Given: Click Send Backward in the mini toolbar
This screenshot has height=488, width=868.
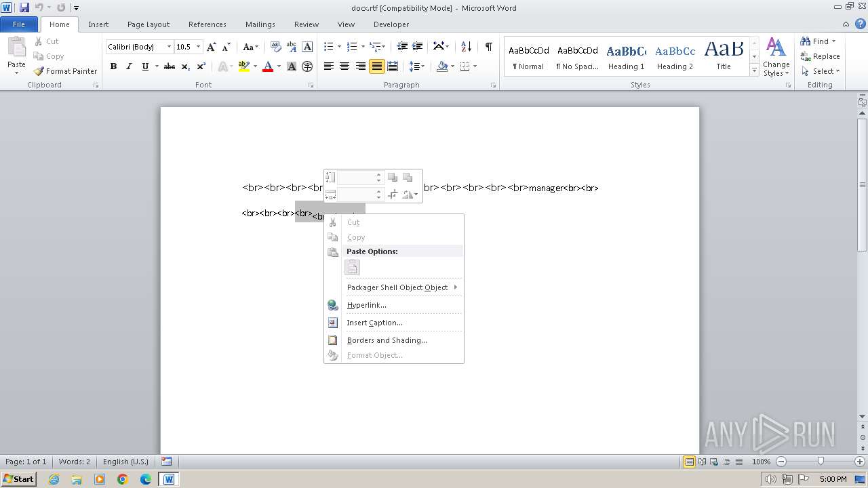Looking at the screenshot, I should coord(408,178).
